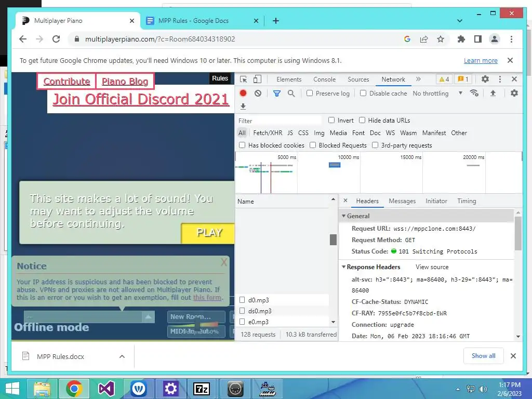Adjust the piano volume slider
The image size is (532, 399).
[197, 326]
